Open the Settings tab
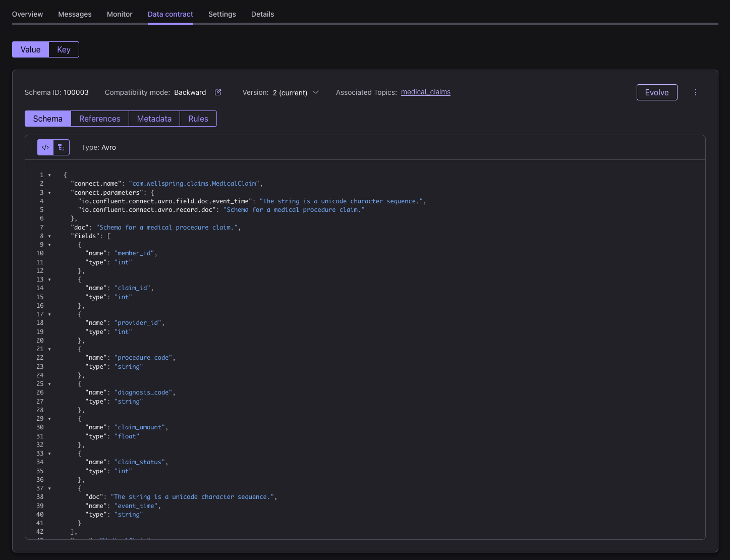Viewport: 730px width, 560px height. coord(222,14)
